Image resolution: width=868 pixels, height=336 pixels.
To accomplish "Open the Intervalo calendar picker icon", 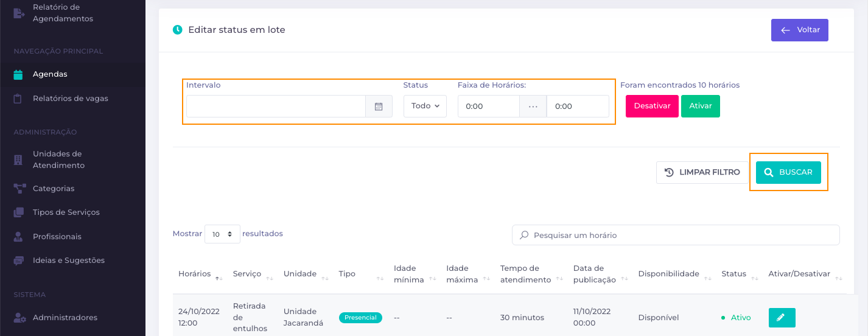I will pos(379,107).
